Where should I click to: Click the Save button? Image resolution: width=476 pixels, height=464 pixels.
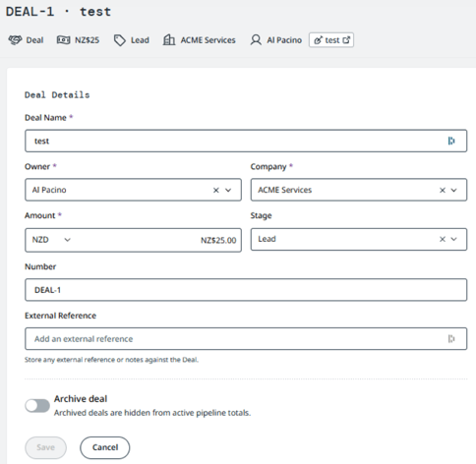click(45, 447)
